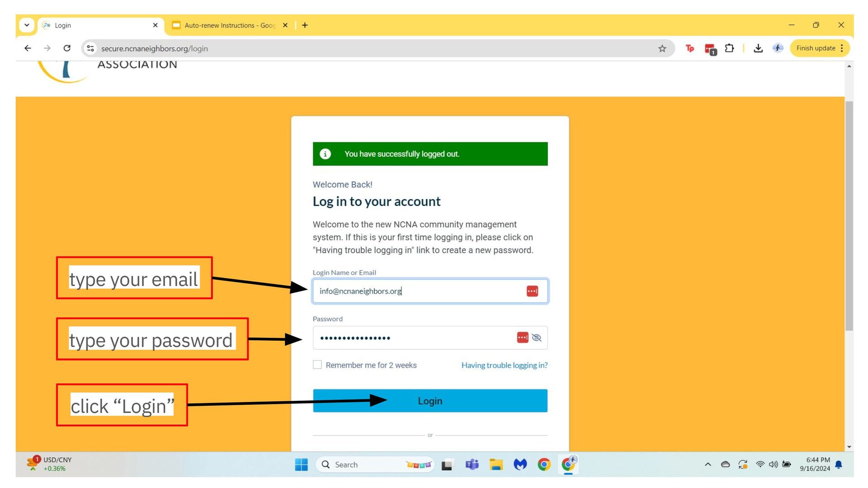Click the Login Name or Email field

tap(430, 291)
